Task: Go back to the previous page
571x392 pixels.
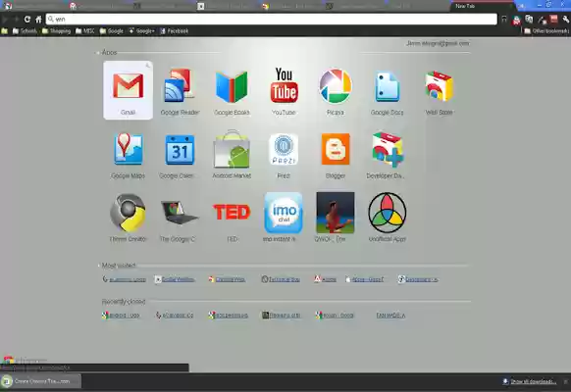Action: (x=5, y=19)
